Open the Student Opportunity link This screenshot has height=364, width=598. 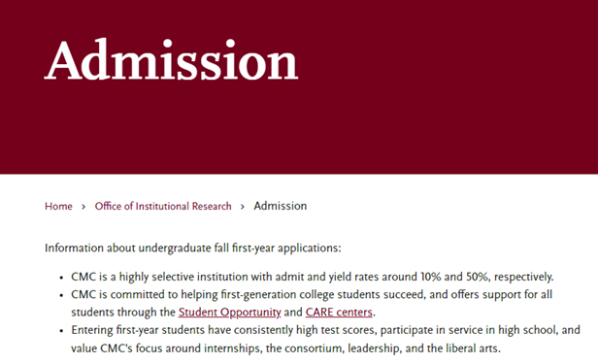(229, 313)
